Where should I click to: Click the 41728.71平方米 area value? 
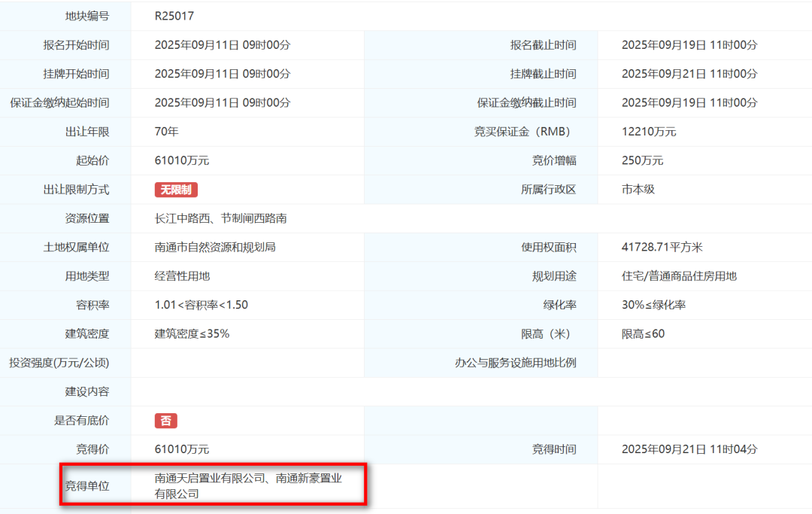pyautogui.click(x=662, y=247)
